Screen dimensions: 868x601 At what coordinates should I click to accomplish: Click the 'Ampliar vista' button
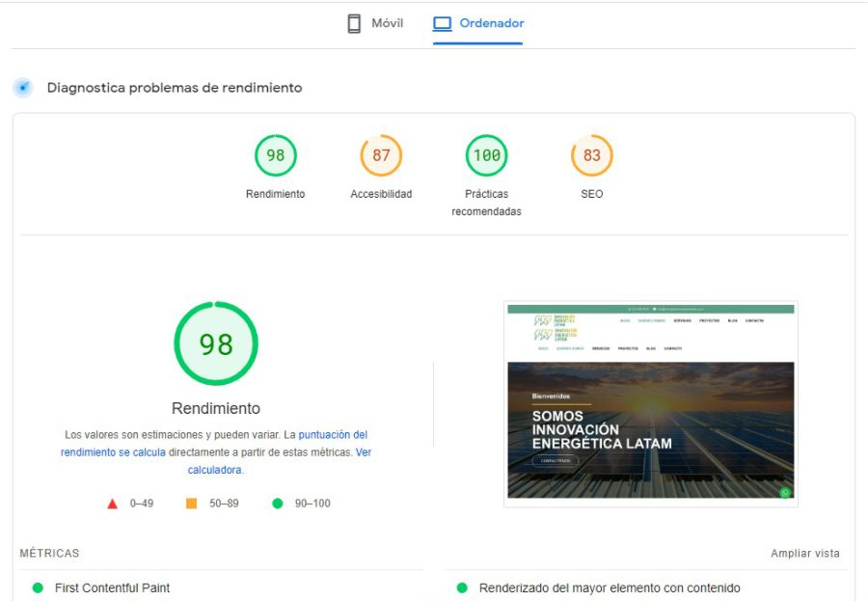pyautogui.click(x=804, y=554)
